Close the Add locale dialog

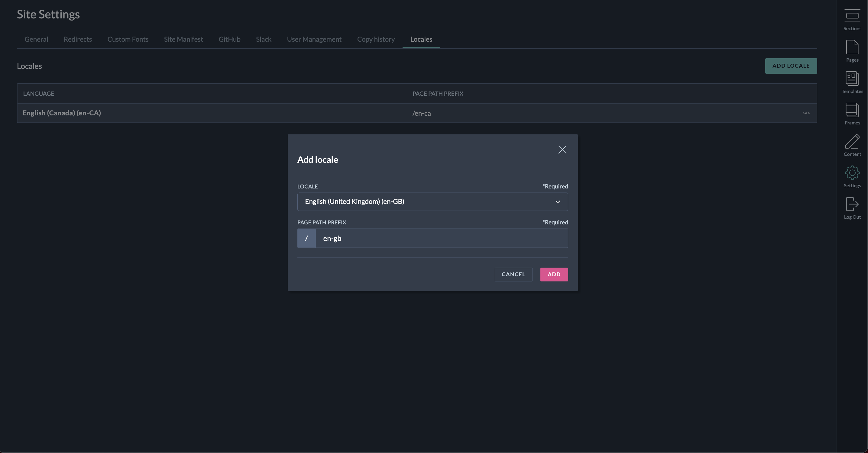(562, 149)
